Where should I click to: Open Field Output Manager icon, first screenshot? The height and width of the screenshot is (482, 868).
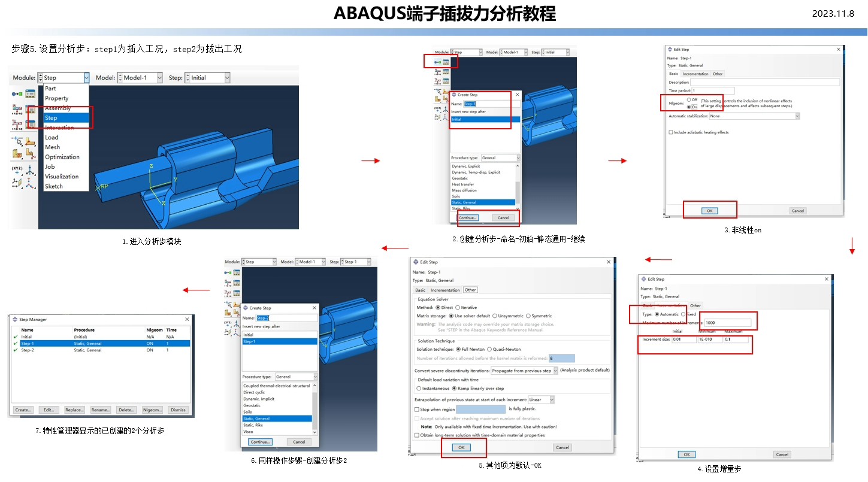point(30,109)
